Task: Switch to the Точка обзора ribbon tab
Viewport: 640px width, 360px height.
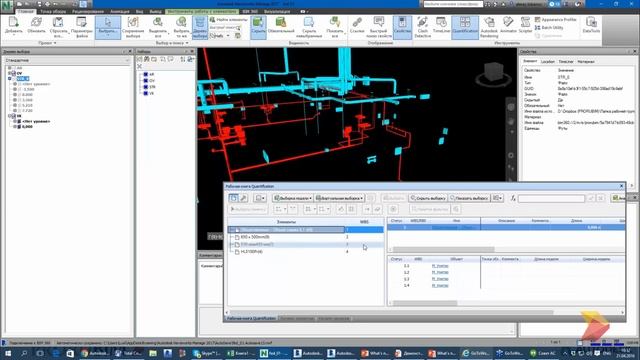Action: click(53, 11)
